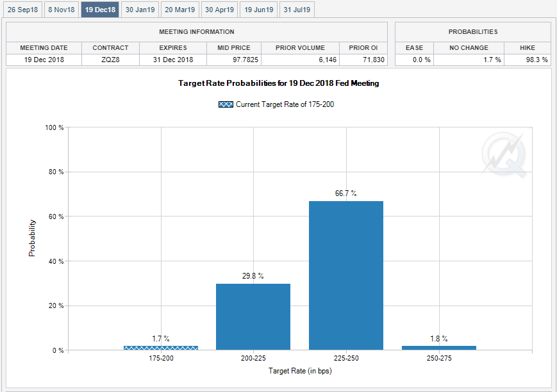The width and height of the screenshot is (557, 392).
Task: Click the hatched current target rate legend swatch
Action: click(x=226, y=104)
